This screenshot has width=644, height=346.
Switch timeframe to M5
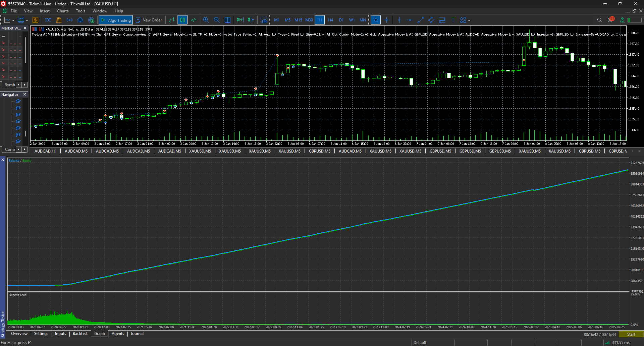pos(287,20)
